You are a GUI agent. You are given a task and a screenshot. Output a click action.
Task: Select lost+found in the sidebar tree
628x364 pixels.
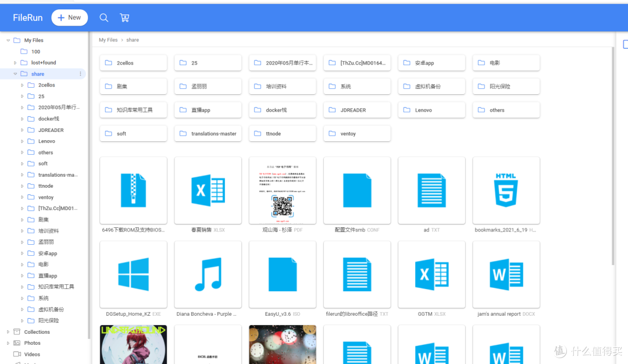pos(44,63)
